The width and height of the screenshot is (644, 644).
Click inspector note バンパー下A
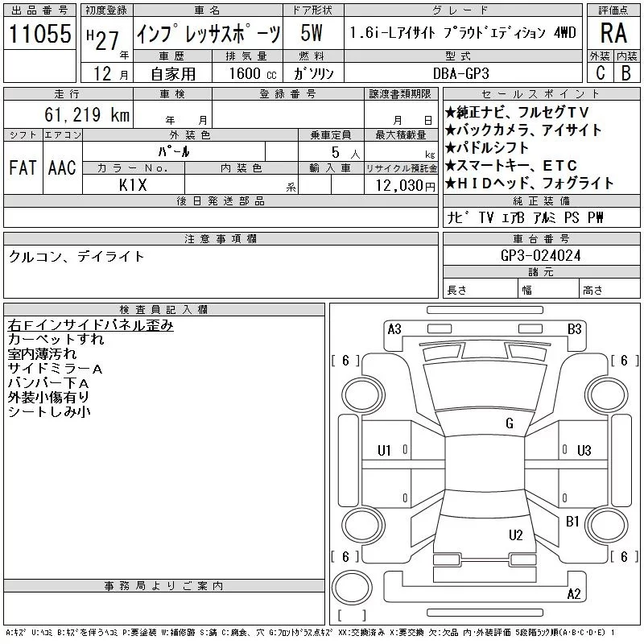tap(48, 383)
